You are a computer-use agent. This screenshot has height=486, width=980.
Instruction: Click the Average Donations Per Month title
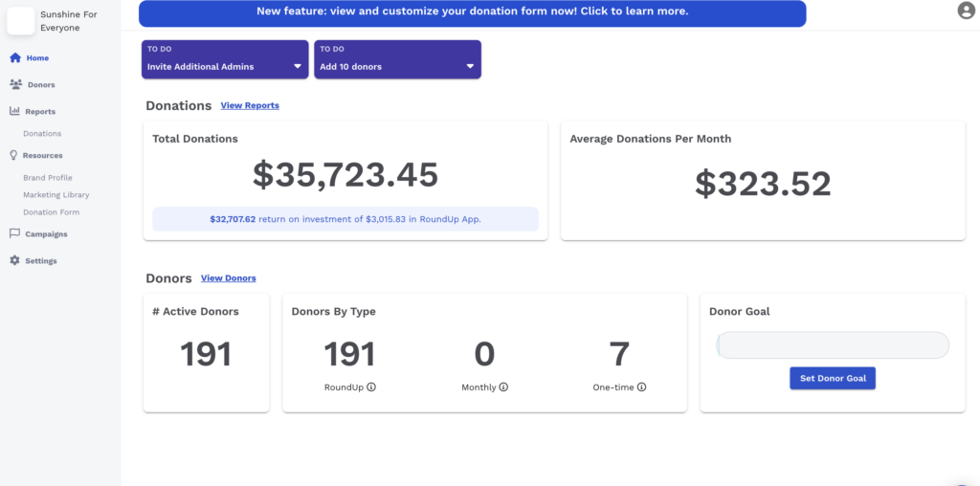click(x=651, y=139)
